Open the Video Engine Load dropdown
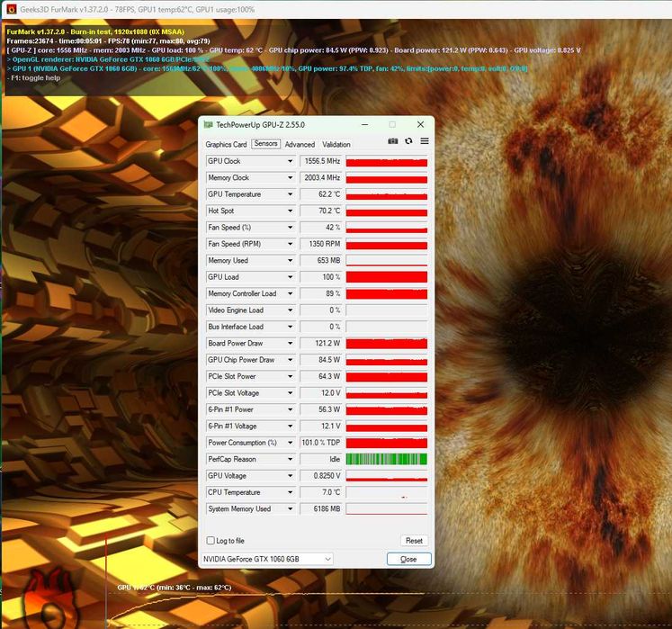Screen dimensions: 672x629 coord(291,310)
